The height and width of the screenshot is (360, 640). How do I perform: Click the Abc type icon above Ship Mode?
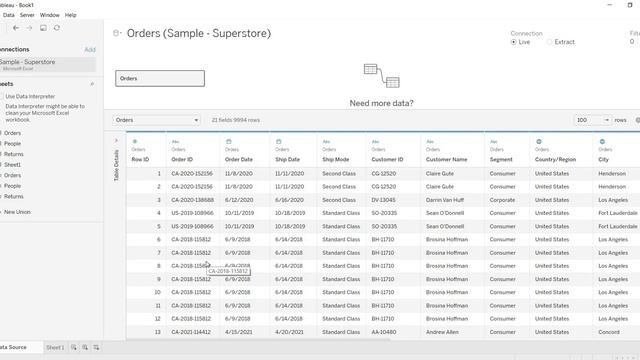point(326,142)
